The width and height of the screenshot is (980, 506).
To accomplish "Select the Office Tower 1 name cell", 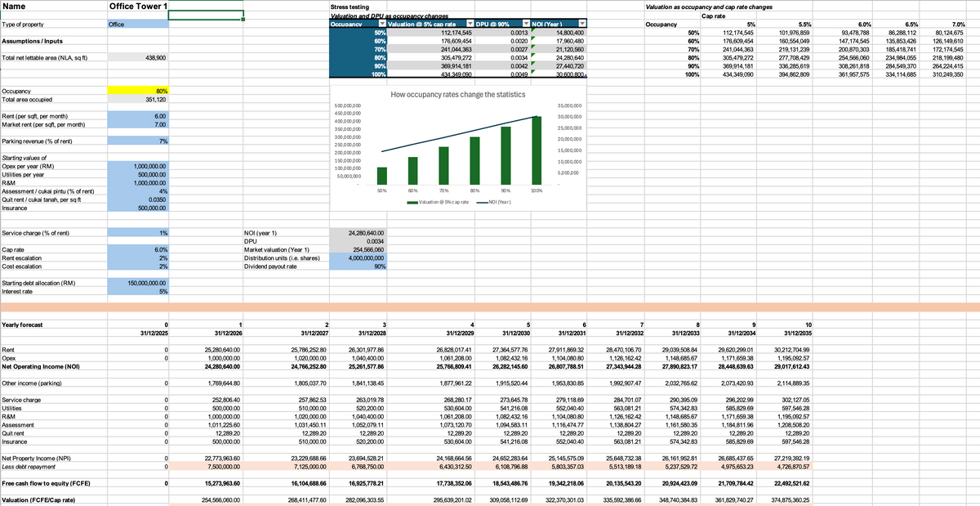I will [x=139, y=7].
